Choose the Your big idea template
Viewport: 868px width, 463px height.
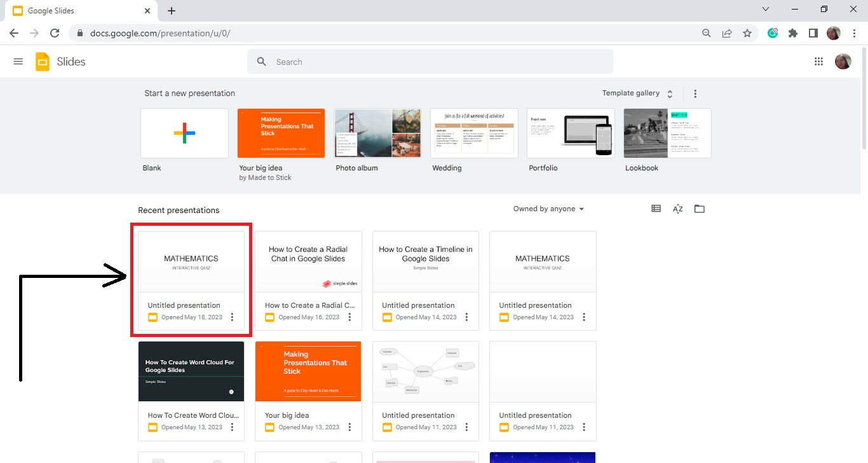click(281, 133)
